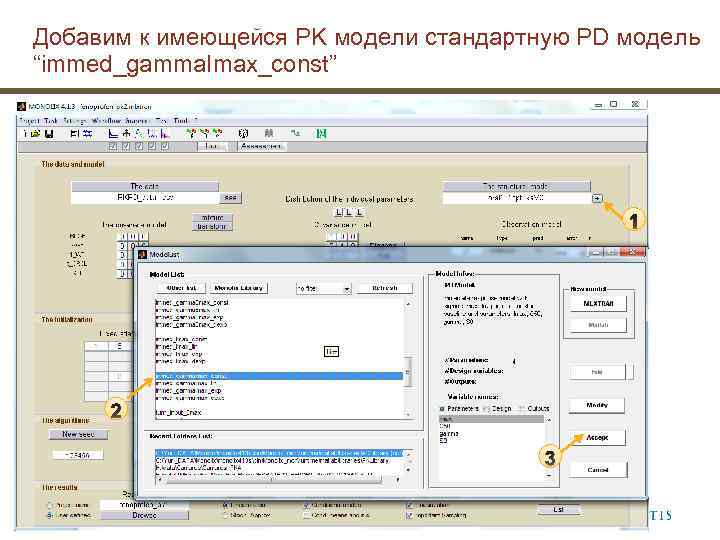Click the wave curve toolbar icon

click(x=295, y=133)
